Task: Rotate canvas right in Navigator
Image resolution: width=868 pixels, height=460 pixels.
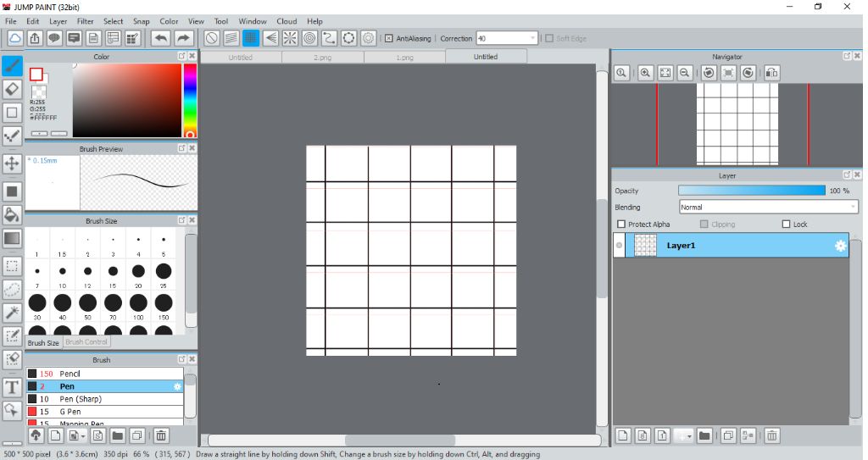Action: coord(748,73)
